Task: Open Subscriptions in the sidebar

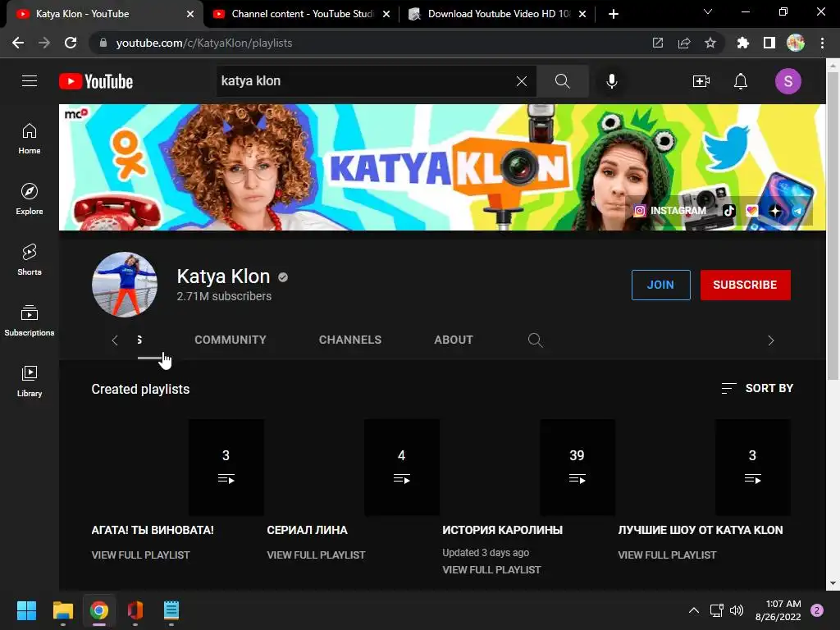Action: coord(30,321)
